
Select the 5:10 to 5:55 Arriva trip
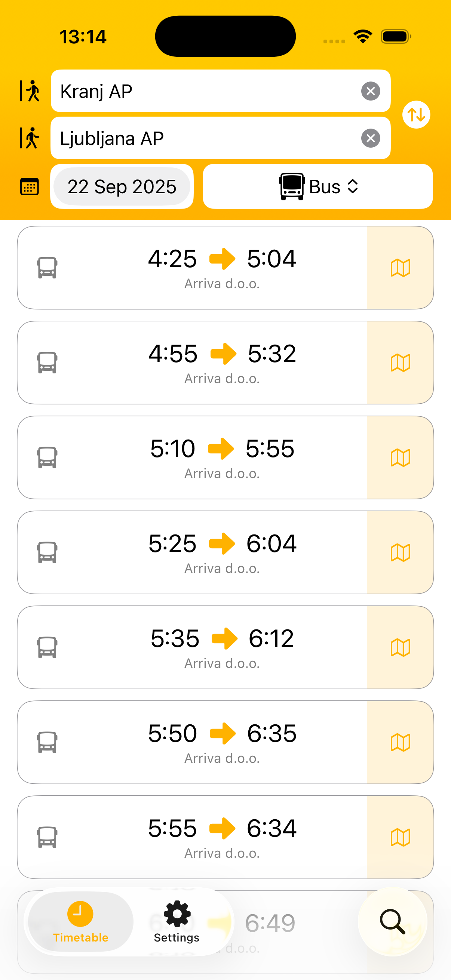222,457
